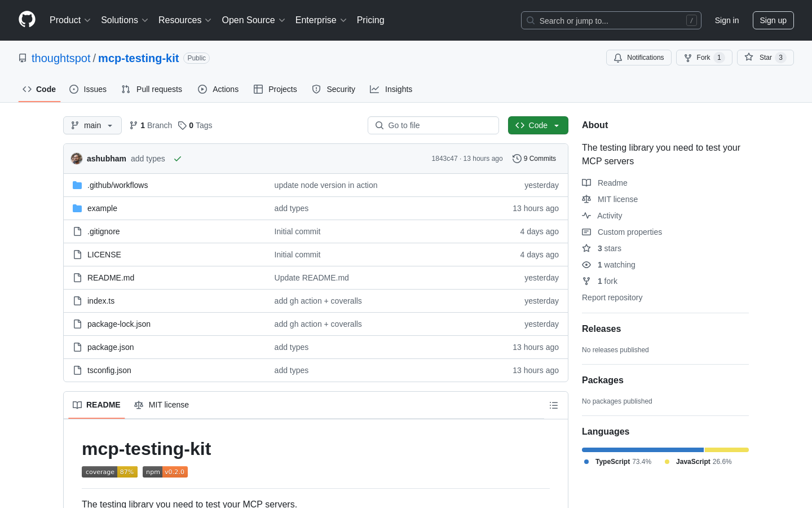Select the README tab
812x508 pixels.
(96, 405)
